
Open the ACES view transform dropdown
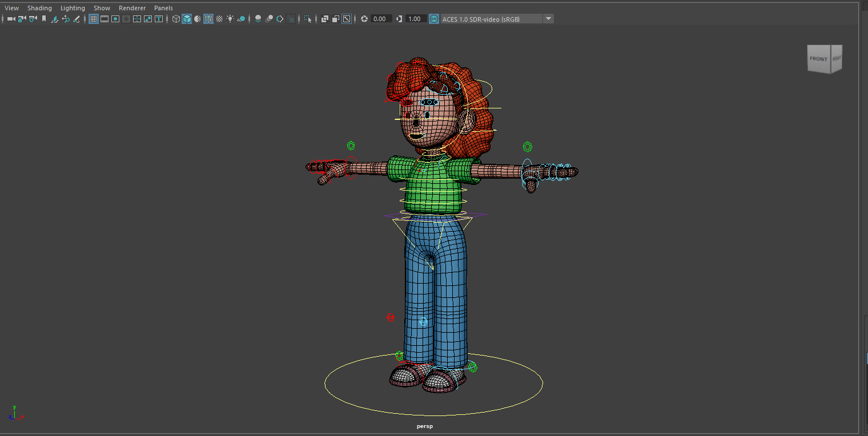point(548,18)
